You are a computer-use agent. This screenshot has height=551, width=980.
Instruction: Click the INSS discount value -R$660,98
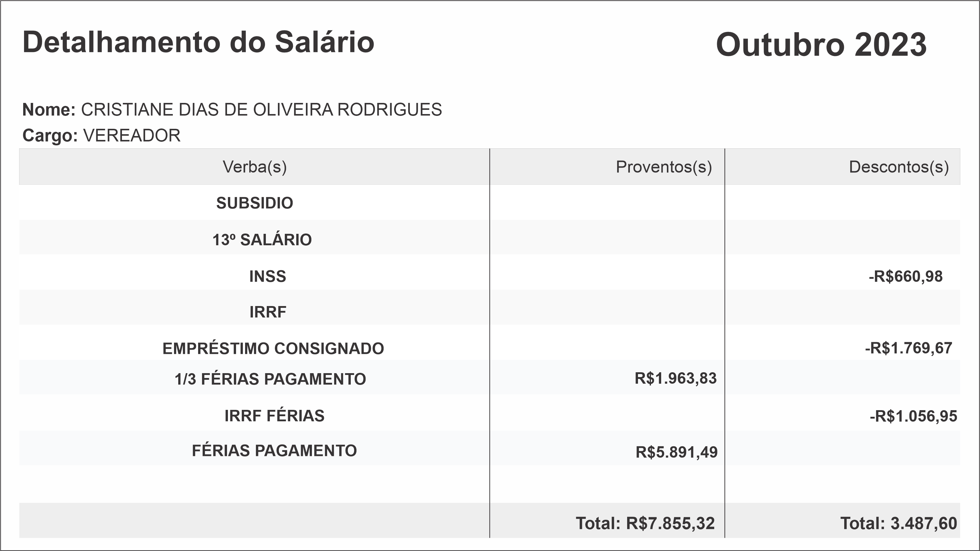point(905,277)
